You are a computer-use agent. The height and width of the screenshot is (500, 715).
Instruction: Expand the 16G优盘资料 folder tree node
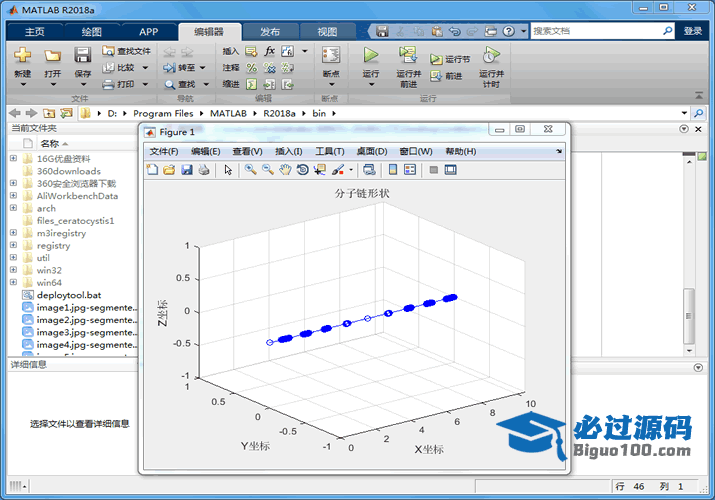pos(13,158)
